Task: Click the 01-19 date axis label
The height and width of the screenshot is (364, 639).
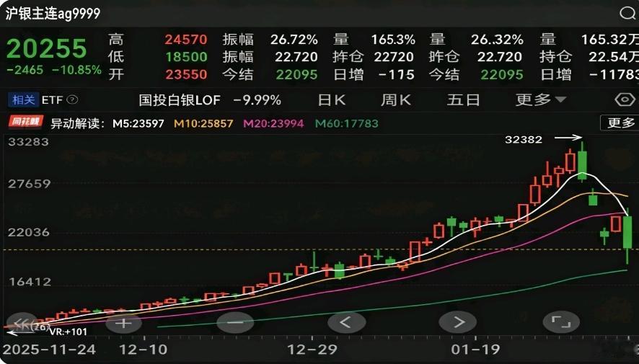Action: (x=475, y=350)
